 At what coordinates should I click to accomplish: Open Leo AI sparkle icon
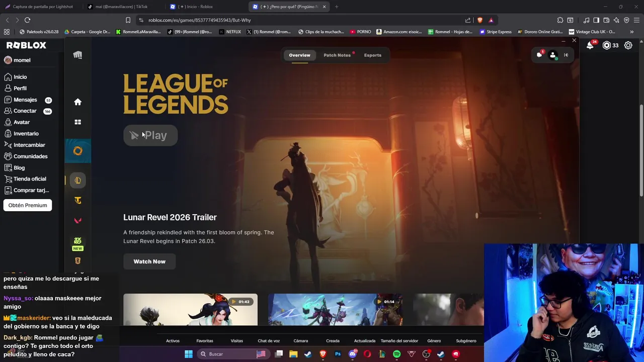[616, 20]
